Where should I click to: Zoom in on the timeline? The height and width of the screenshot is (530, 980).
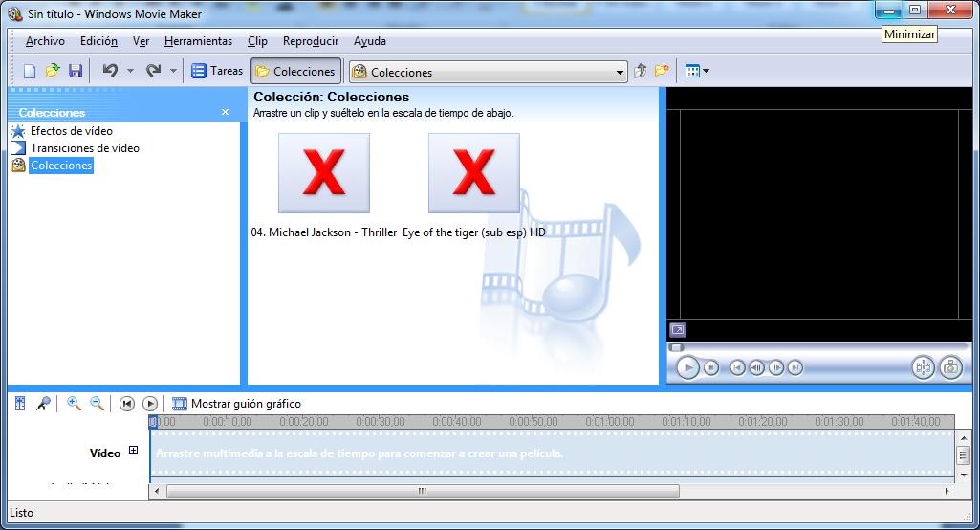point(74,404)
